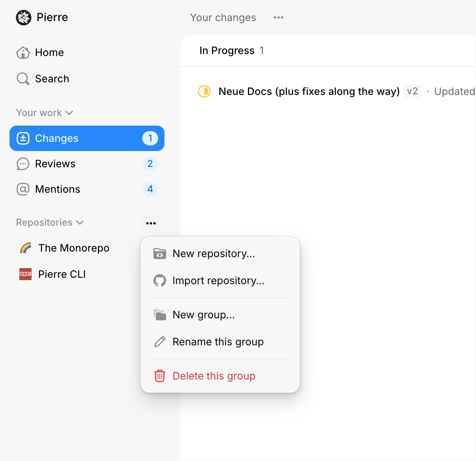Click Rename this group
Viewport: 476px width, 461px height.
pyautogui.click(x=218, y=342)
